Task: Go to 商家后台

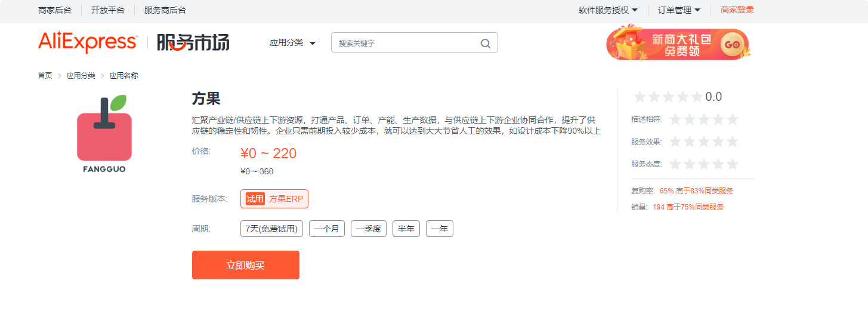Action: (x=55, y=10)
